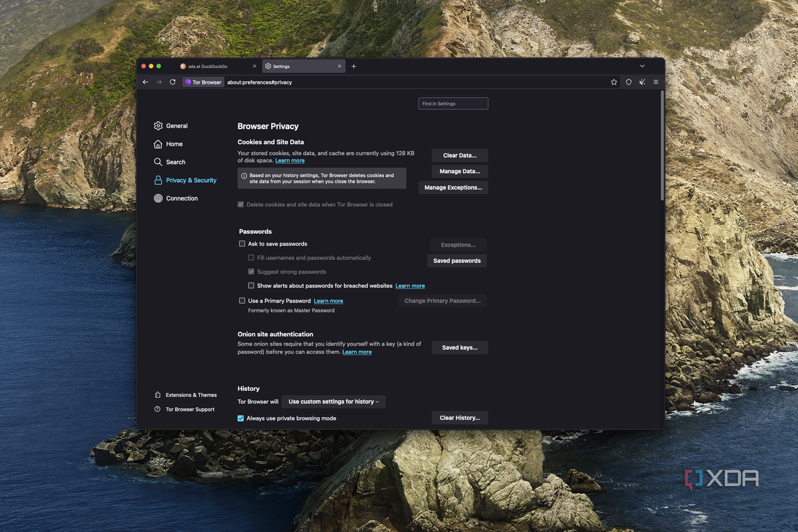The width and height of the screenshot is (798, 532).
Task: Click the Connection onion icon in sidebar
Action: [158, 198]
